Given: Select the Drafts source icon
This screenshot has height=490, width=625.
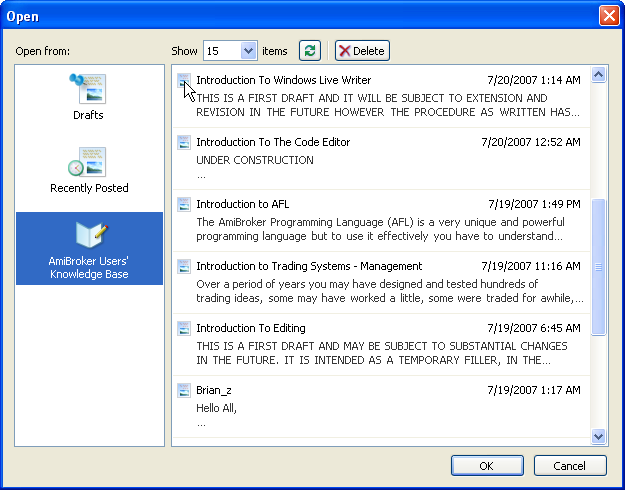Looking at the screenshot, I should tap(88, 91).
